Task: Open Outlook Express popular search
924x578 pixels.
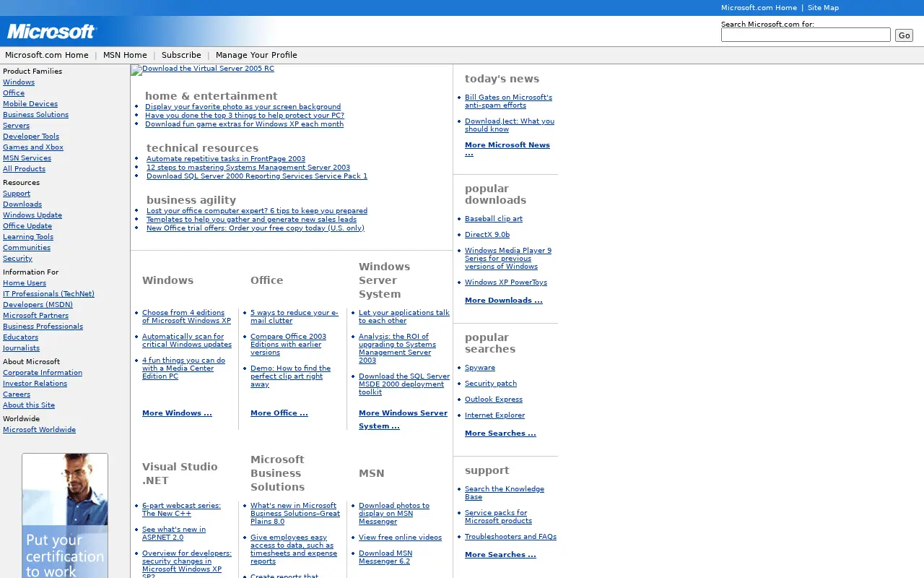Action: [494, 400]
